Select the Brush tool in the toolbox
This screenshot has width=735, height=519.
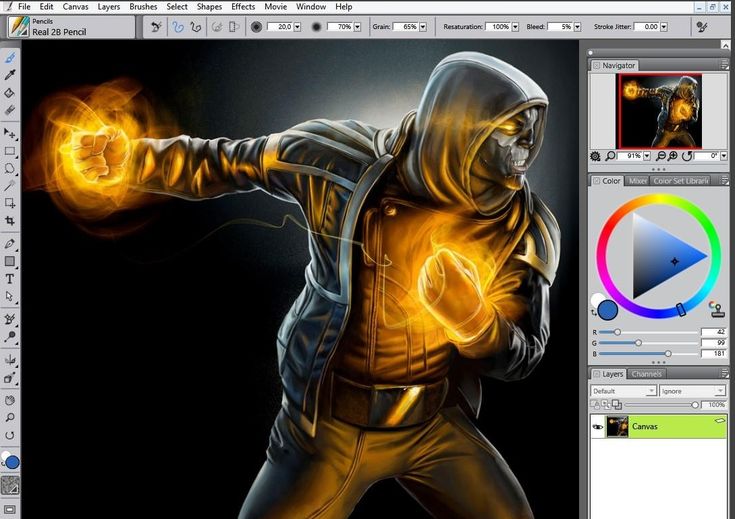pos(10,58)
